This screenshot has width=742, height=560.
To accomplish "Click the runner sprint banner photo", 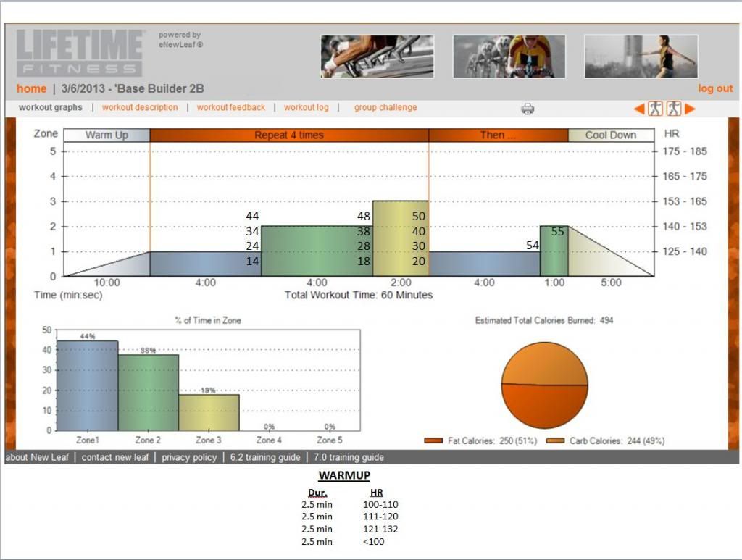I will pos(377,57).
